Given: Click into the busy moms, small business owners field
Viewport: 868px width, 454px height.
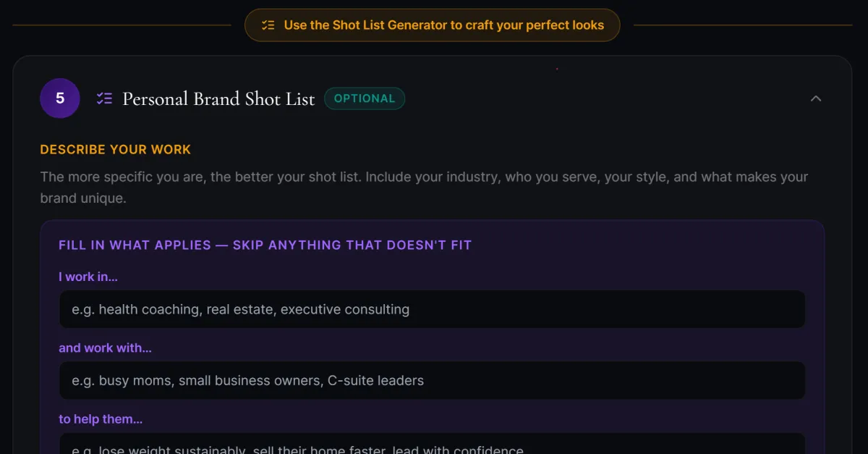Looking at the screenshot, I should click(432, 380).
